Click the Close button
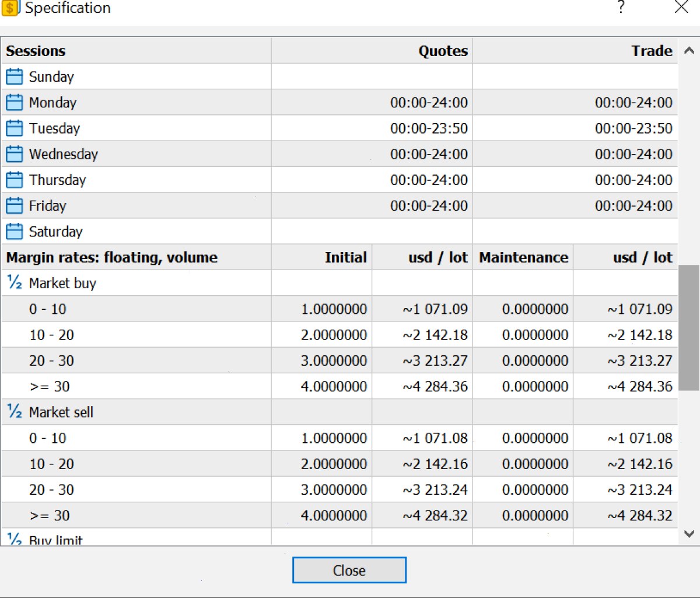Screen dimensions: 700x598 tap(349, 570)
